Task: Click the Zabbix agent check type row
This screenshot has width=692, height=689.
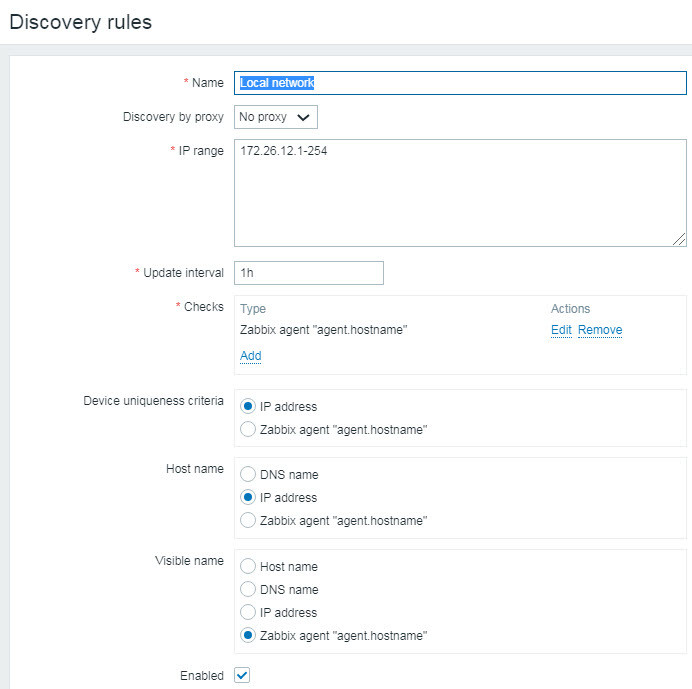Action: coord(324,330)
